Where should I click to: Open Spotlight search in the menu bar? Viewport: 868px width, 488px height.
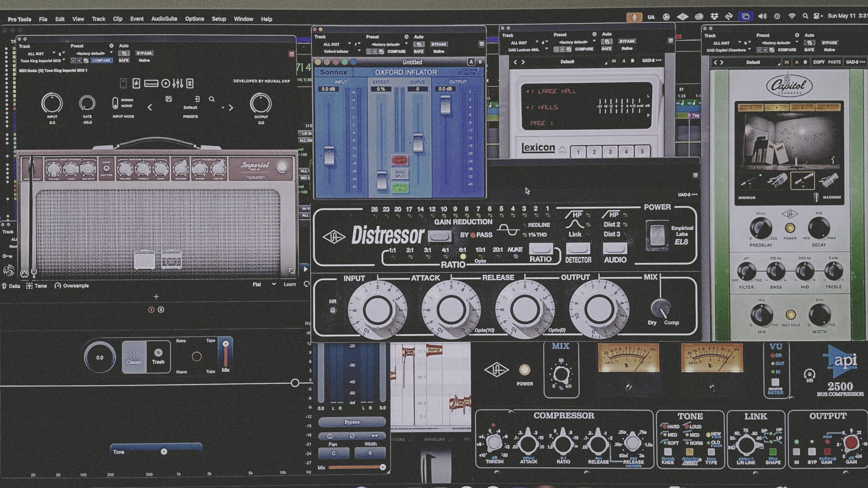pyautogui.click(x=805, y=16)
